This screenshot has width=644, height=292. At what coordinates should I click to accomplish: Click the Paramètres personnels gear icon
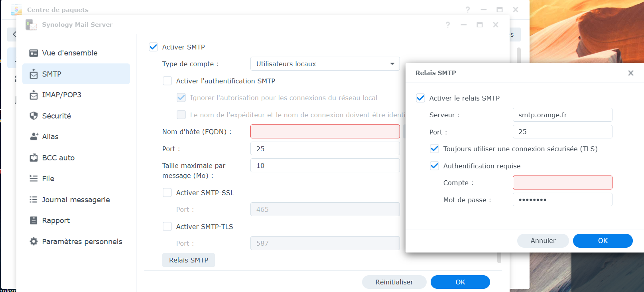click(x=34, y=242)
